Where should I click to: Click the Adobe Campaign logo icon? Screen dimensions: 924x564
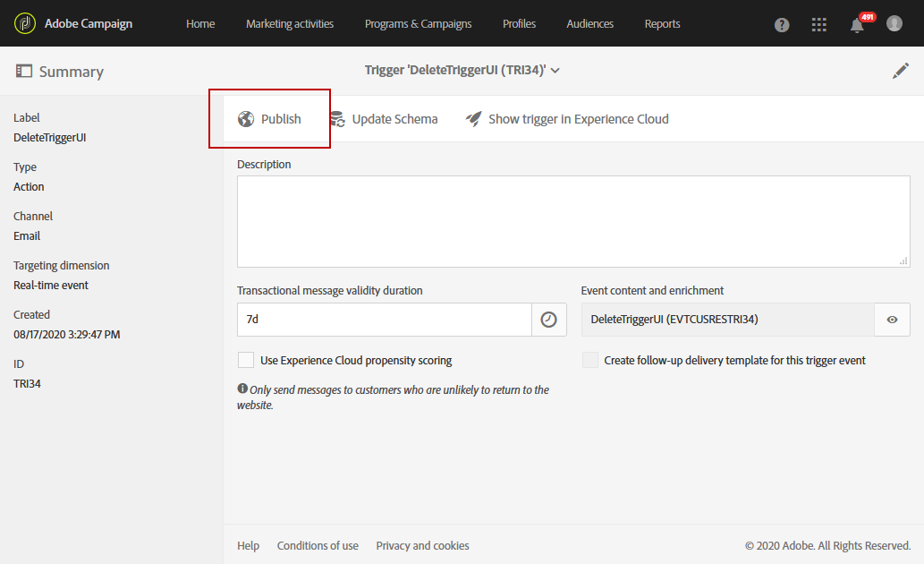click(x=25, y=23)
